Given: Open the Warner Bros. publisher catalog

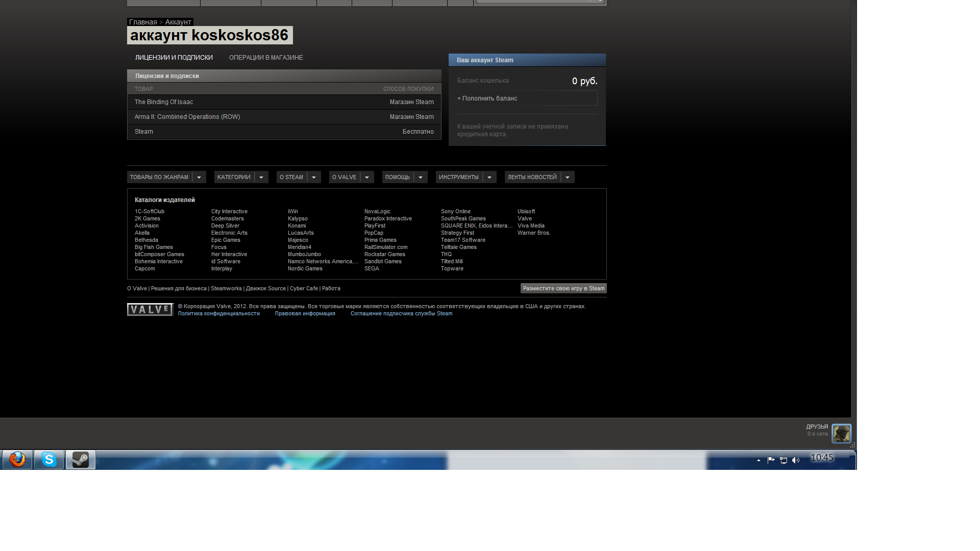Looking at the screenshot, I should pos(534,233).
